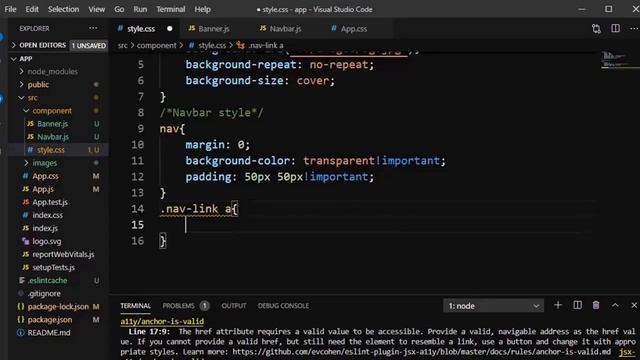
Task: Collapse the component folder
Action: click(59, 111)
